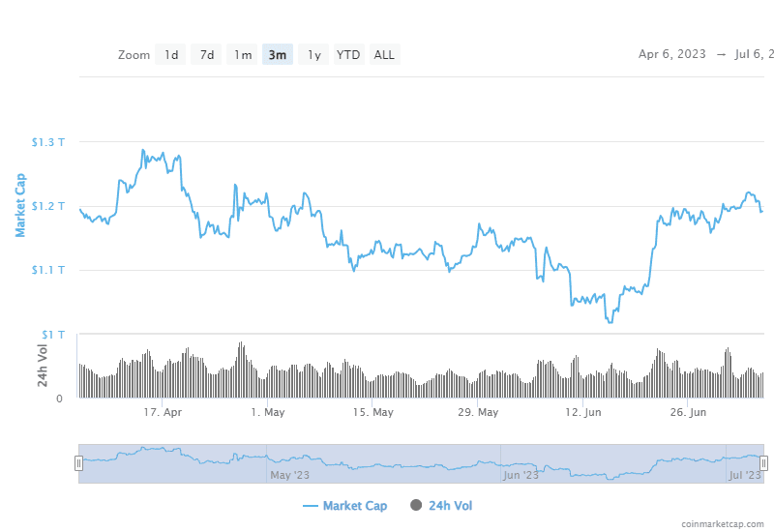The width and height of the screenshot is (774, 532).
Task: Switch zoom to 7d
Action: 207,54
